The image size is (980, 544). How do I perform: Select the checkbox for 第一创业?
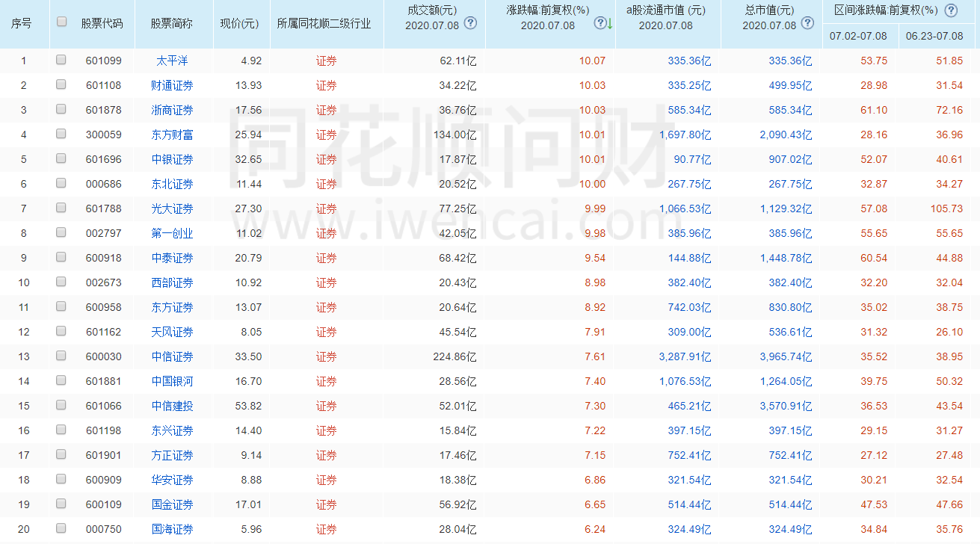[x=61, y=232]
